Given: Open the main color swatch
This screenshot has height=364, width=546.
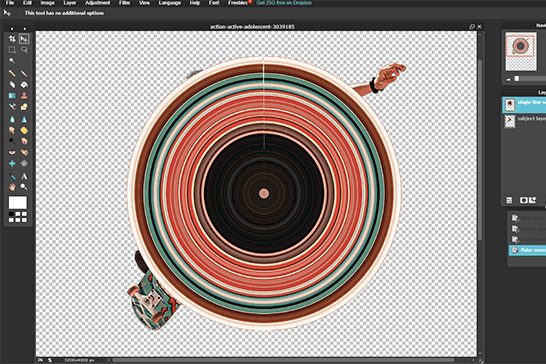Looking at the screenshot, I should [x=18, y=202].
